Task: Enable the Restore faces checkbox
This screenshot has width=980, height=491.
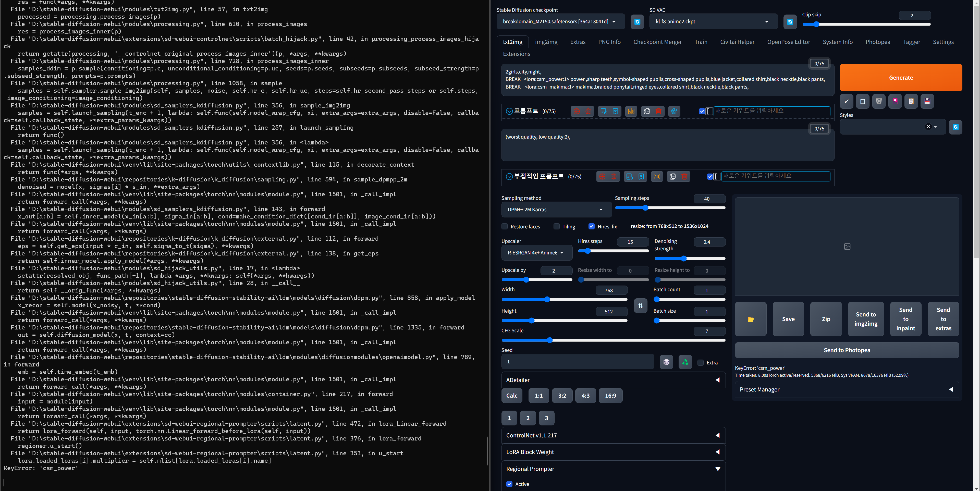Action: pos(504,226)
